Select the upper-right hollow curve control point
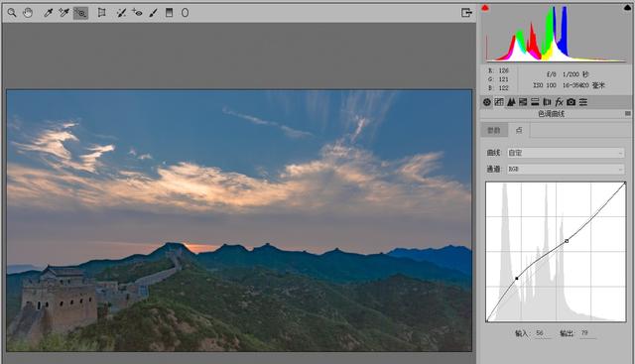This screenshot has height=364, width=635. click(x=567, y=241)
